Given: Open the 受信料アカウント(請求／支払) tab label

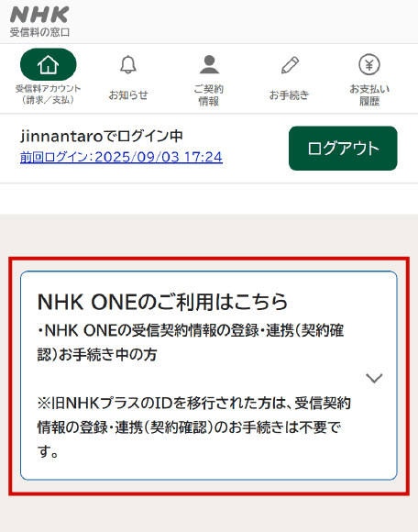Looking at the screenshot, I should coord(49,94).
